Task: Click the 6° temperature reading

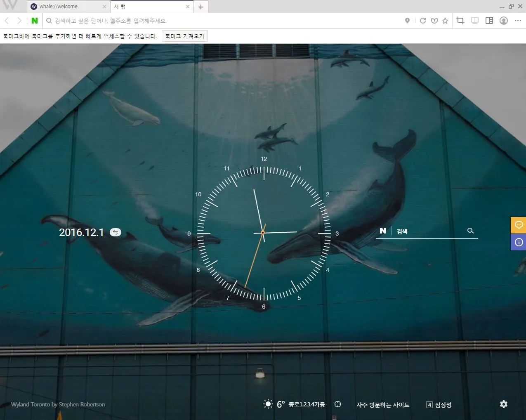Action: point(281,404)
